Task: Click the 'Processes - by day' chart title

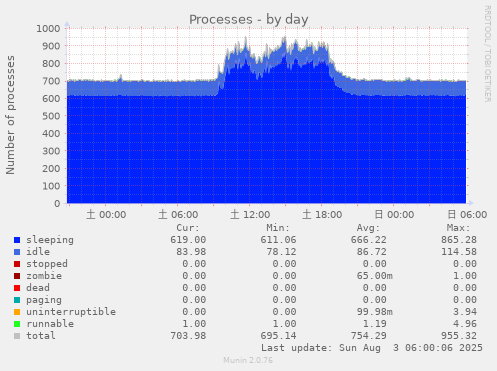Action: pos(249,20)
